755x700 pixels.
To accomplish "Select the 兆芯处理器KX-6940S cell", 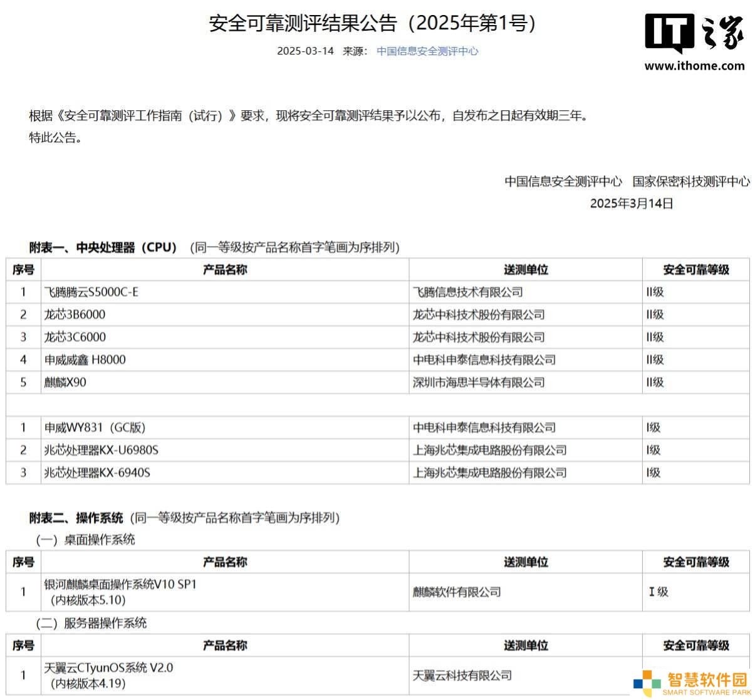I will 225,473.
